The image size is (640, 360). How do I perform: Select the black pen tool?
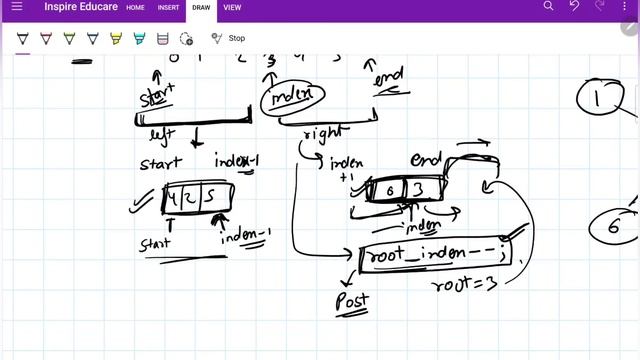(x=23, y=39)
